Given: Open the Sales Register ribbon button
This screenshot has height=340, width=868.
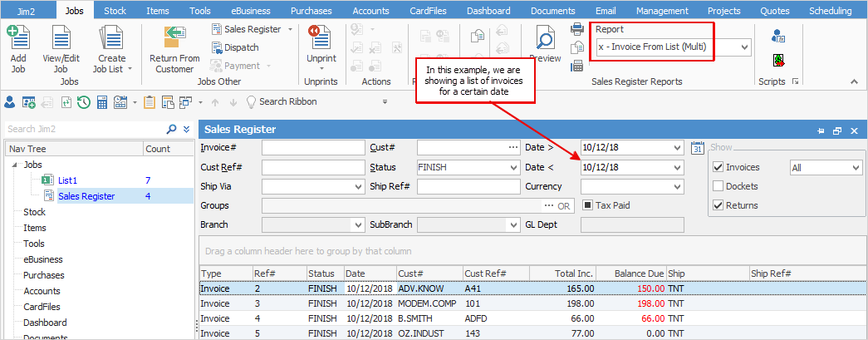Looking at the screenshot, I should 252,29.
